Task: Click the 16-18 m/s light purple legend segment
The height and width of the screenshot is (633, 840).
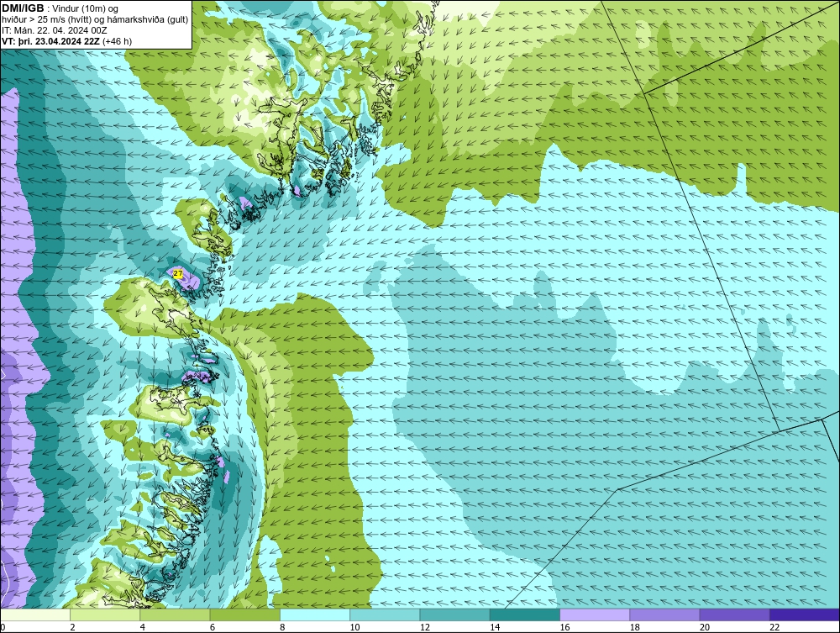Action: click(595, 615)
